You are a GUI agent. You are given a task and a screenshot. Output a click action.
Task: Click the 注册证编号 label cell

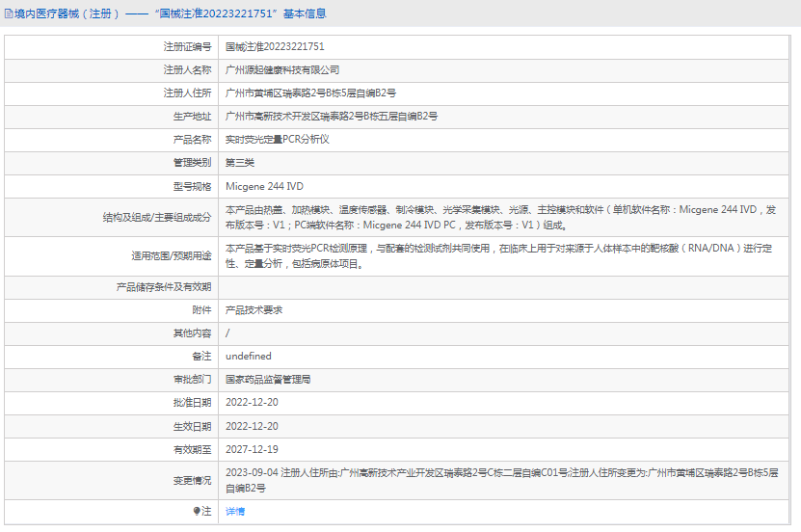click(188, 46)
